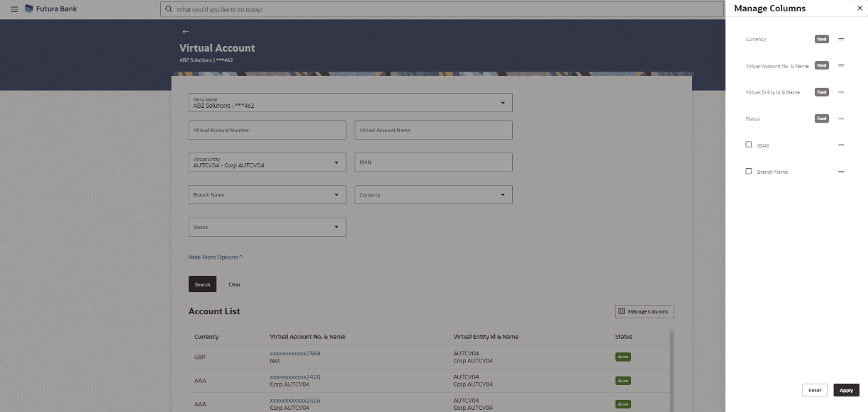This screenshot has height=412, width=868.
Task: Enable the IBAN column checkbox
Action: [x=748, y=144]
